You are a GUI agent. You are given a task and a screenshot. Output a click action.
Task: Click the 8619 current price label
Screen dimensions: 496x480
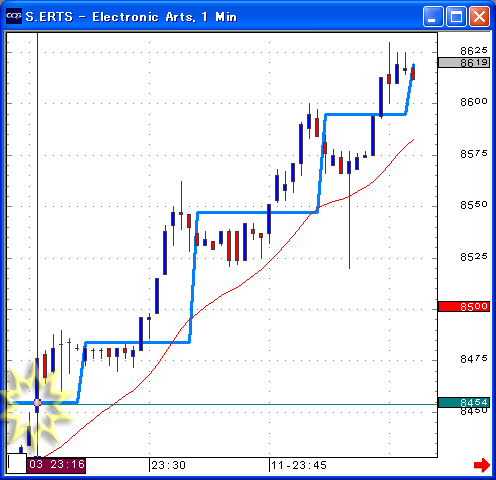464,62
